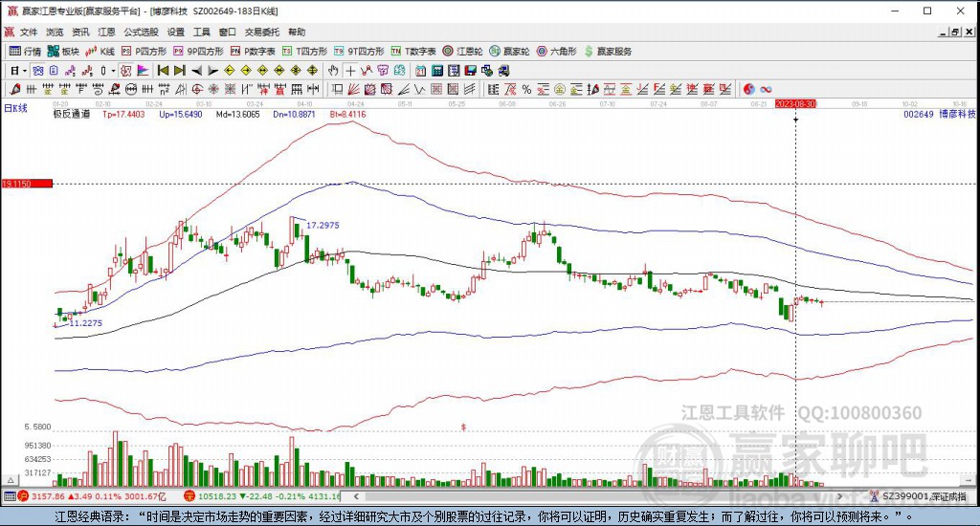Click Shenzhen index 10518.23 status entry
The image size is (980, 526).
pos(261,496)
